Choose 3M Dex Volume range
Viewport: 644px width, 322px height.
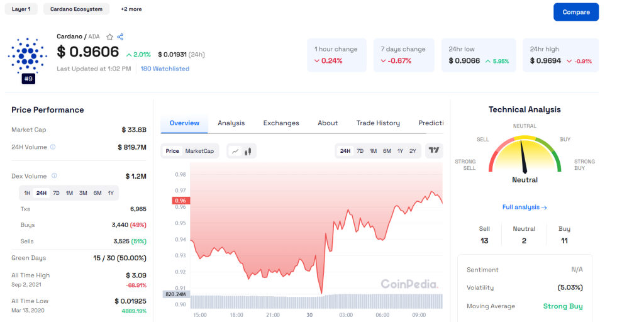(x=83, y=193)
